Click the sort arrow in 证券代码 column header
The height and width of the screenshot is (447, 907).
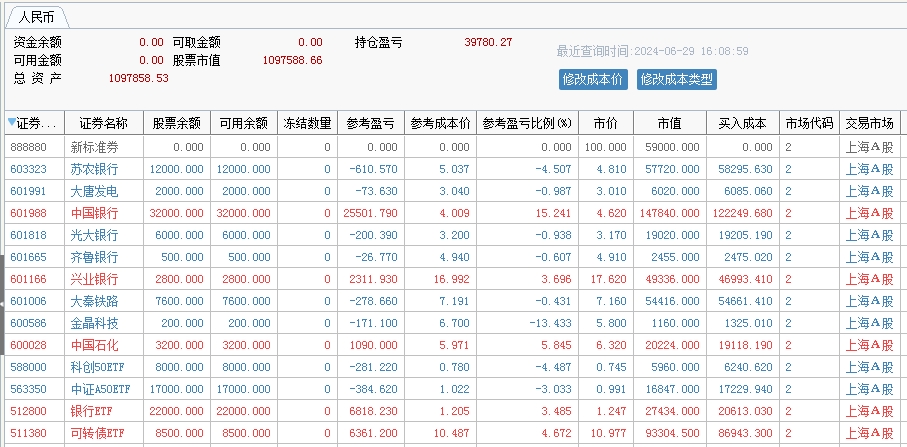12,123
